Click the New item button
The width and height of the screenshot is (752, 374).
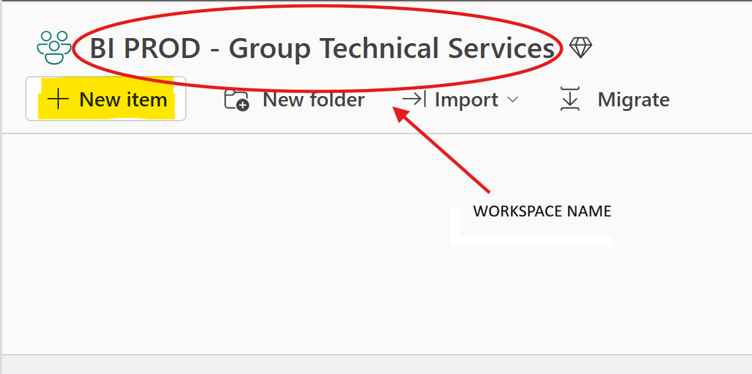(106, 99)
